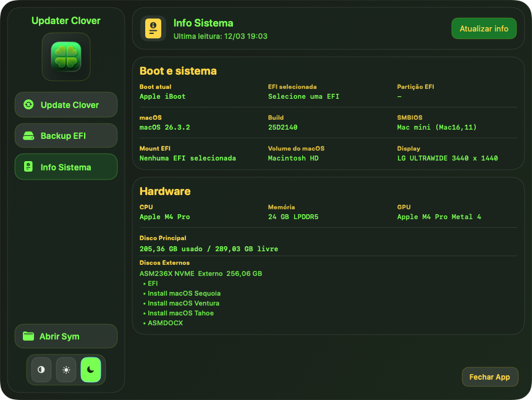The height and width of the screenshot is (400, 532).
Task: Click the disk usage 205,36 GB usado value
Action: pos(209,249)
